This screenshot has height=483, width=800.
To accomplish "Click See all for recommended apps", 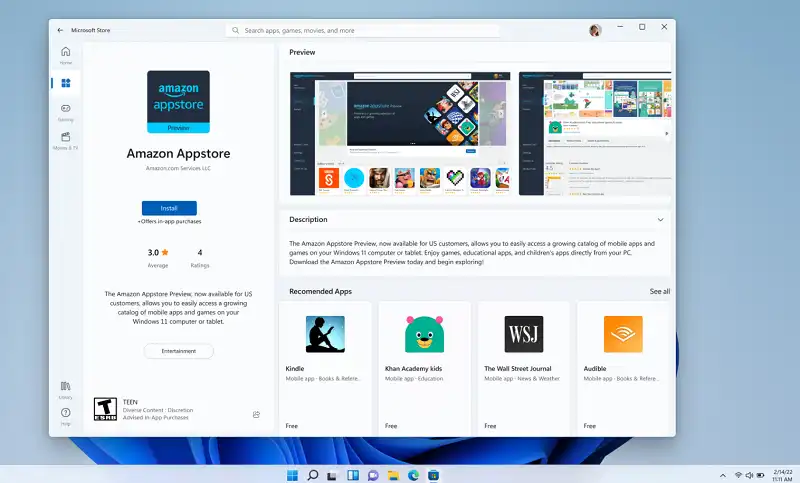I will click(659, 291).
